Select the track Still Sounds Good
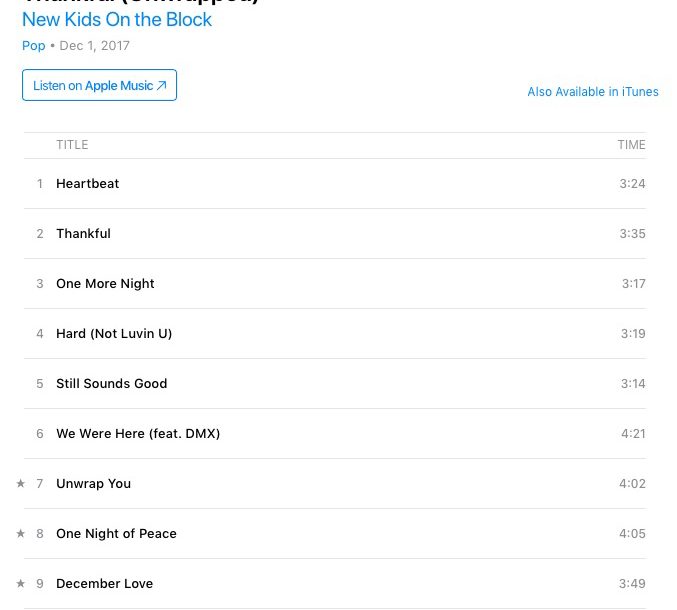Screen dimensions: 677x610 pyautogui.click(x=335, y=383)
